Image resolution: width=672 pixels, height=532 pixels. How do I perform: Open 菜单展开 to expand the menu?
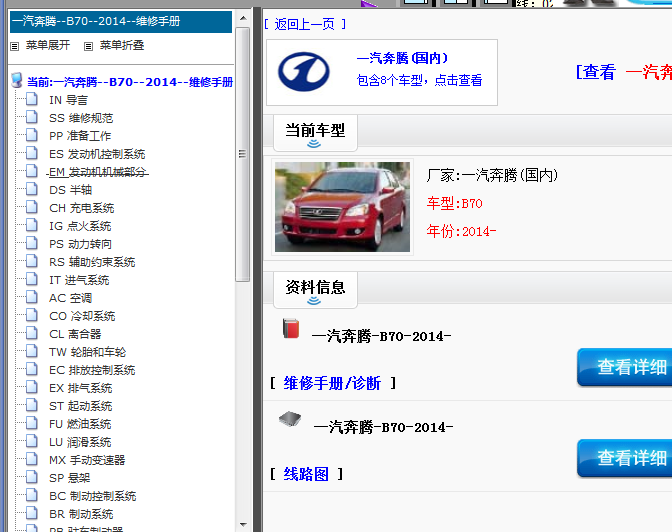[x=48, y=45]
